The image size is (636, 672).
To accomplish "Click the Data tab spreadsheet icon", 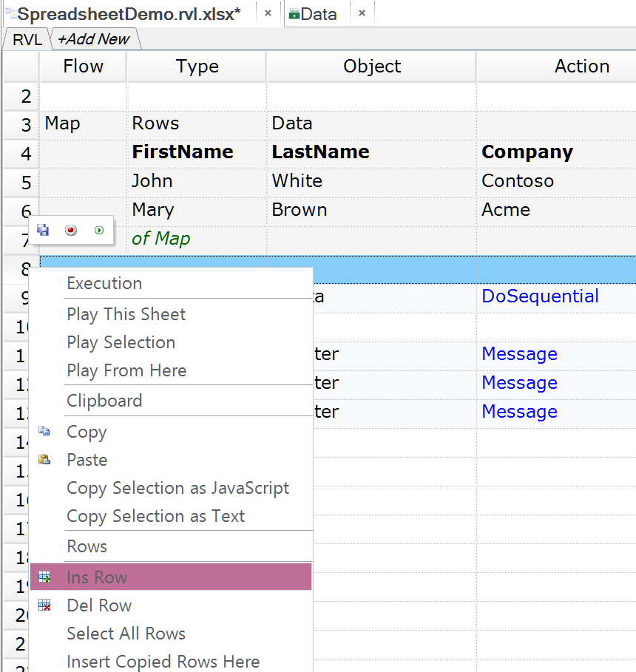I will [294, 14].
